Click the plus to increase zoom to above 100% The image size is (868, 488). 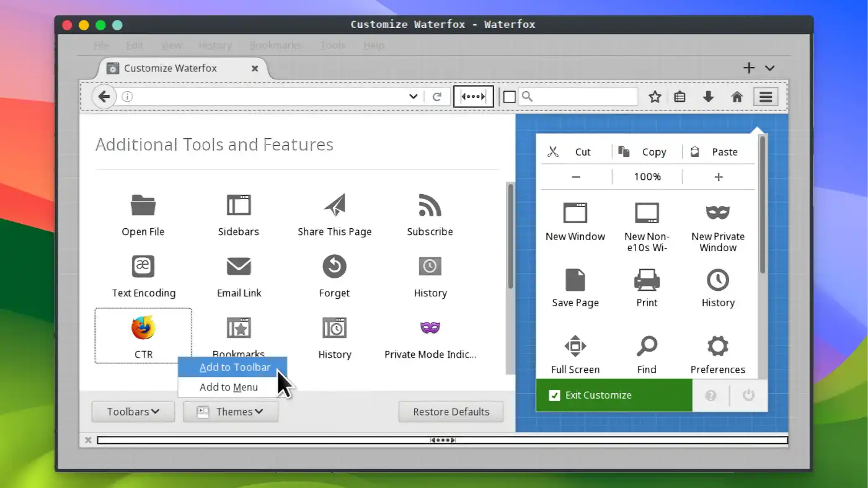(x=718, y=176)
